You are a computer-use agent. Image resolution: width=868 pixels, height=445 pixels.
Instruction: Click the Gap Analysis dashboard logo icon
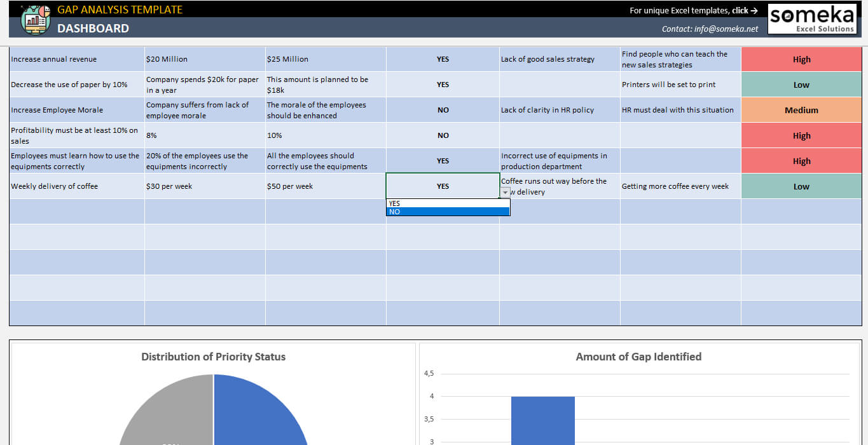point(36,19)
